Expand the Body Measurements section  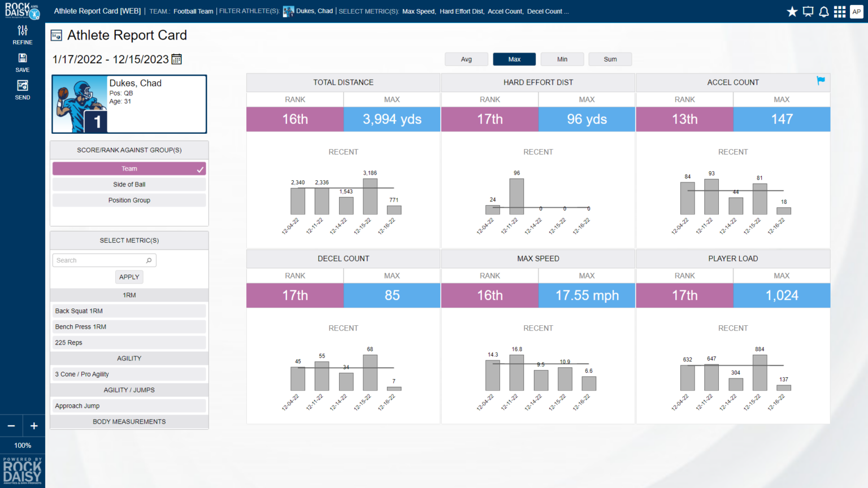pyautogui.click(x=129, y=421)
